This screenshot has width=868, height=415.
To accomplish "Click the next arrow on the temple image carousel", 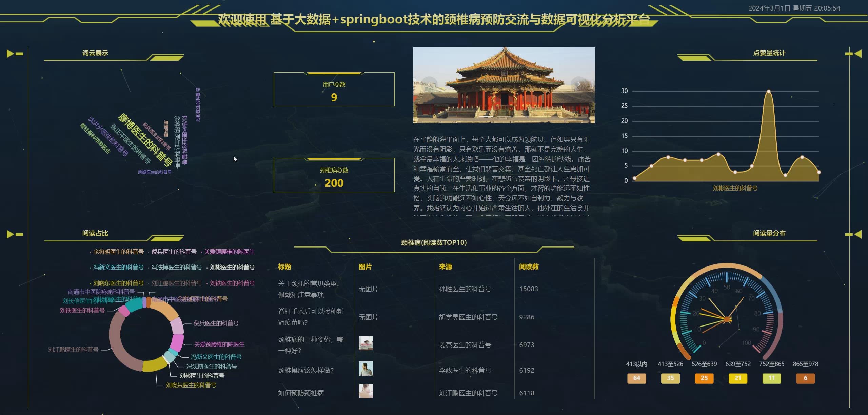I will click(579, 84).
